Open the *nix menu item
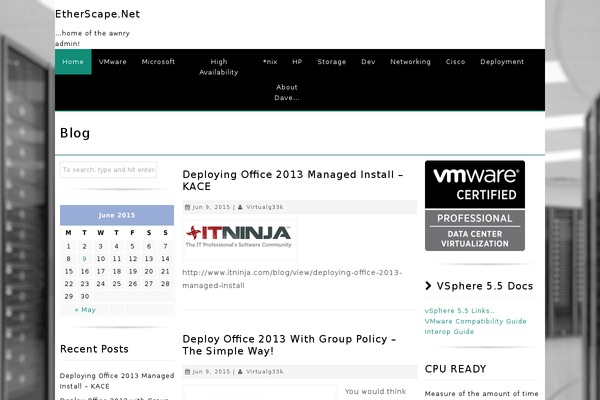The width and height of the screenshot is (600, 400). coord(270,62)
